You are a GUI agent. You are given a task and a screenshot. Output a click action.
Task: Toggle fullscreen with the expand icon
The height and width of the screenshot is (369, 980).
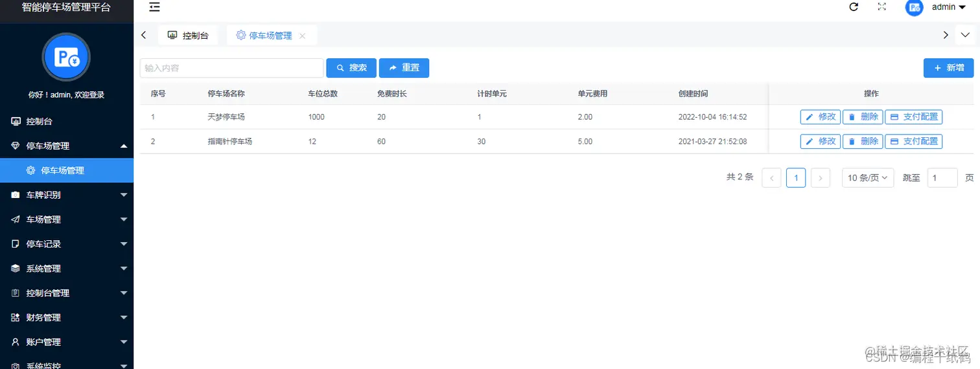(x=881, y=6)
